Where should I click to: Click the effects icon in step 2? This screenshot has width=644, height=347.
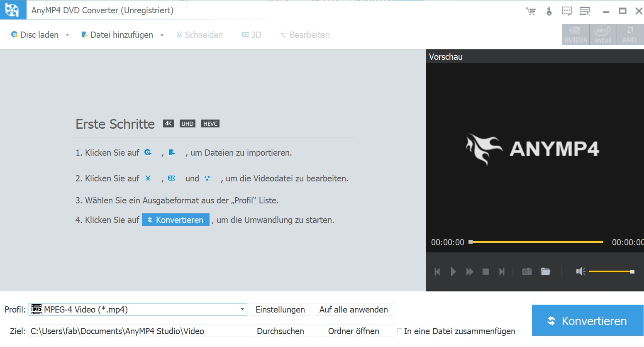pos(207,178)
